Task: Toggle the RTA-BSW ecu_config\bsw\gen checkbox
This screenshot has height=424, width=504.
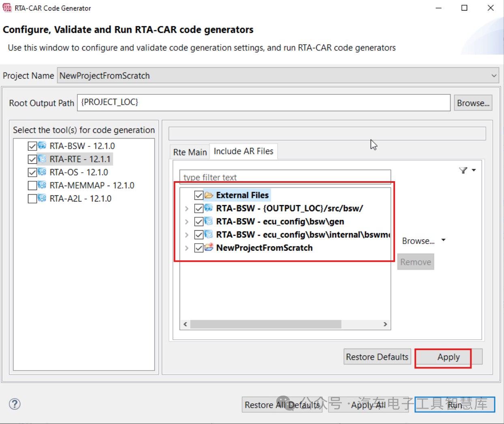Action: pos(199,222)
